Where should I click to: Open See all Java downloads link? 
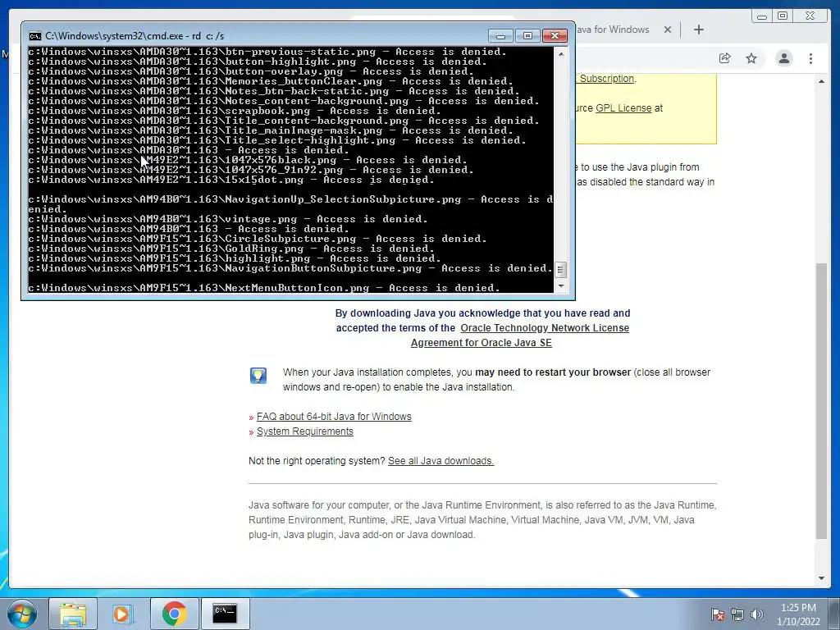tap(441, 461)
